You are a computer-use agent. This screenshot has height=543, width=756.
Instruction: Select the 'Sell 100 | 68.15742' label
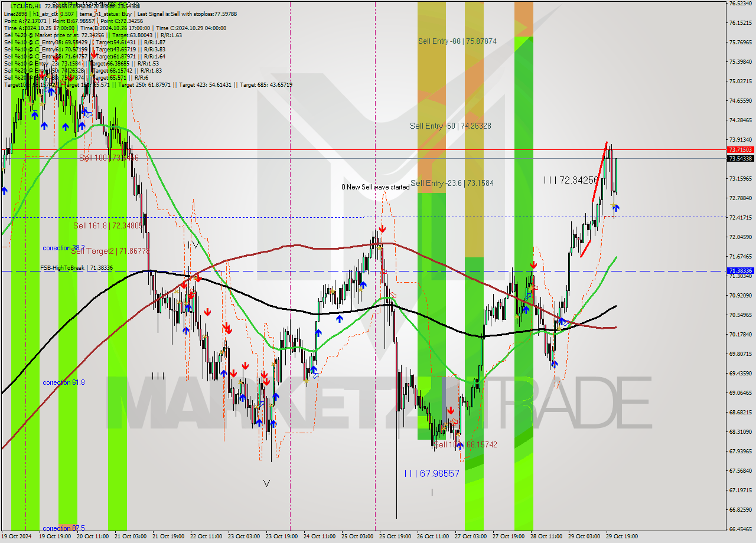tap(465, 444)
